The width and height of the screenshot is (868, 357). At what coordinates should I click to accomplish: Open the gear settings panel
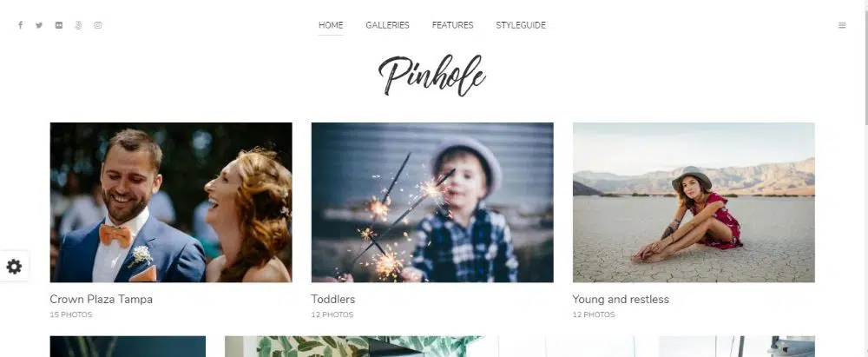pyautogui.click(x=14, y=267)
